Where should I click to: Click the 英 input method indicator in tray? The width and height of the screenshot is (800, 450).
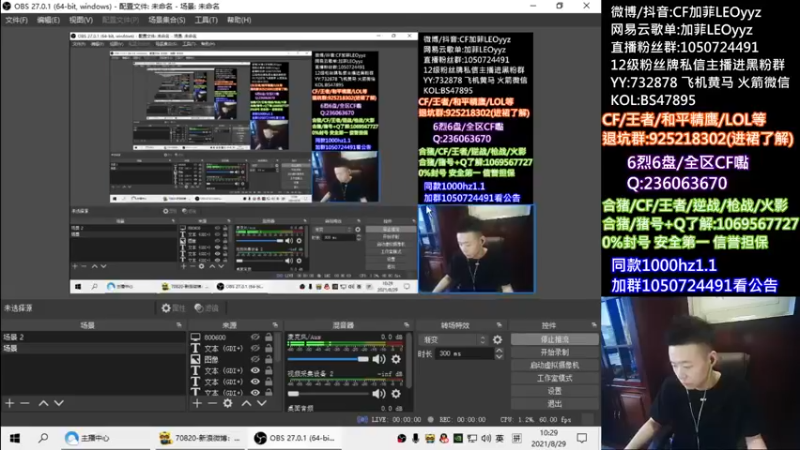[x=499, y=438]
